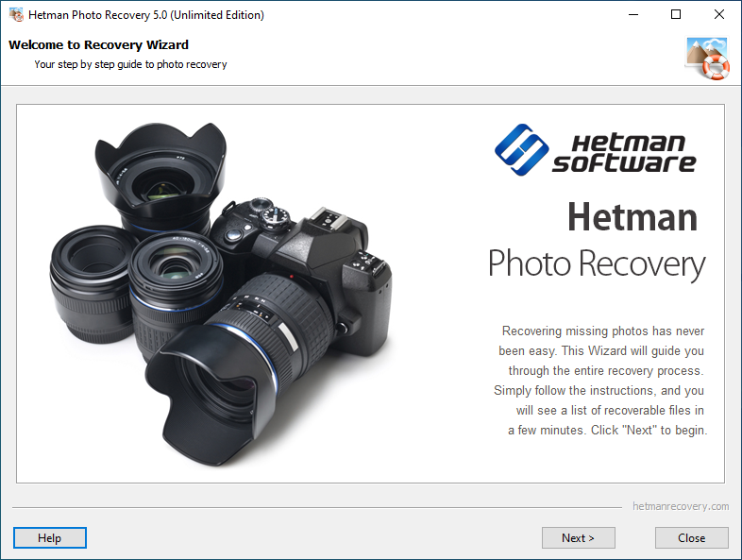Close window using title bar X

tap(718, 15)
